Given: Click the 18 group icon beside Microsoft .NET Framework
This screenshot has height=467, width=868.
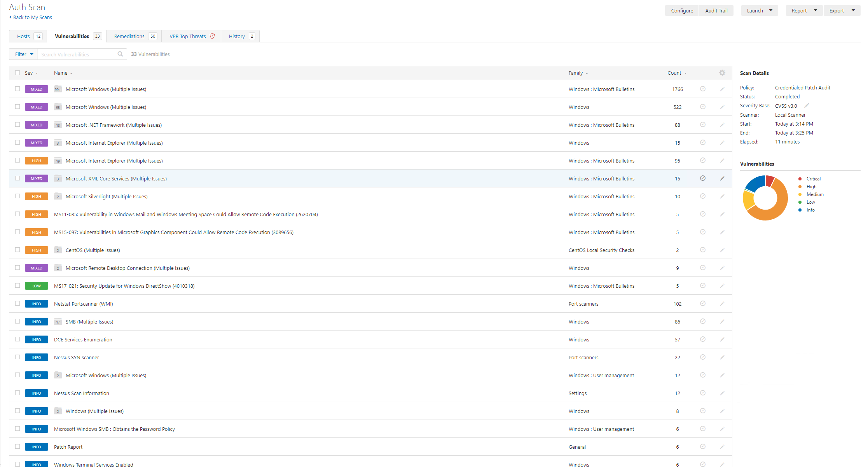Looking at the screenshot, I should click(x=58, y=125).
